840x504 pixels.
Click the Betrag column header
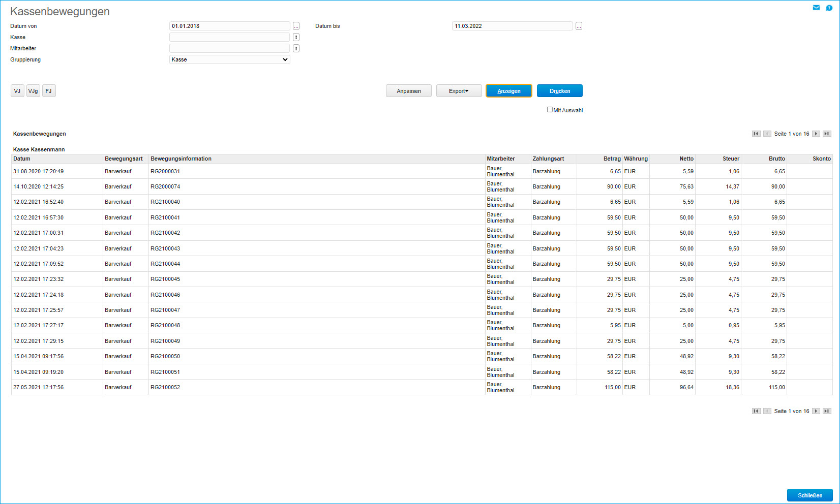pos(612,159)
